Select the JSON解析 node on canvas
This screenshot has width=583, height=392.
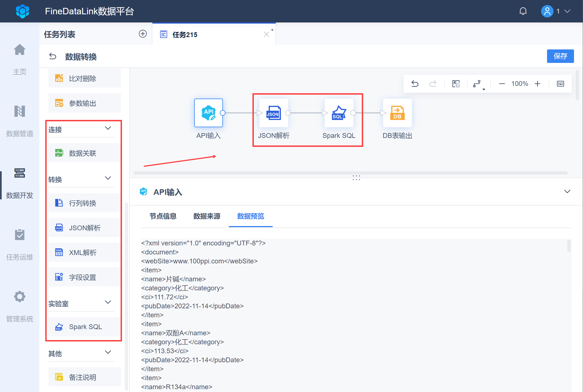click(x=274, y=113)
